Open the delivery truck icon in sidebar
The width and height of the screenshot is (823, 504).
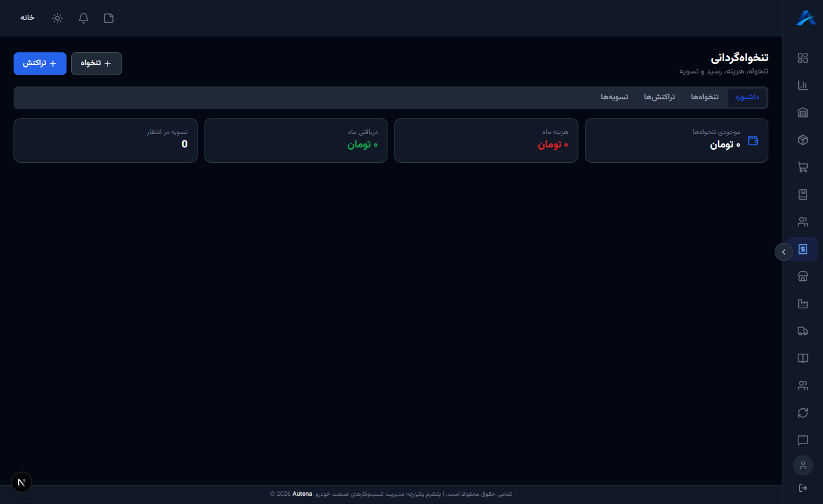(x=802, y=331)
